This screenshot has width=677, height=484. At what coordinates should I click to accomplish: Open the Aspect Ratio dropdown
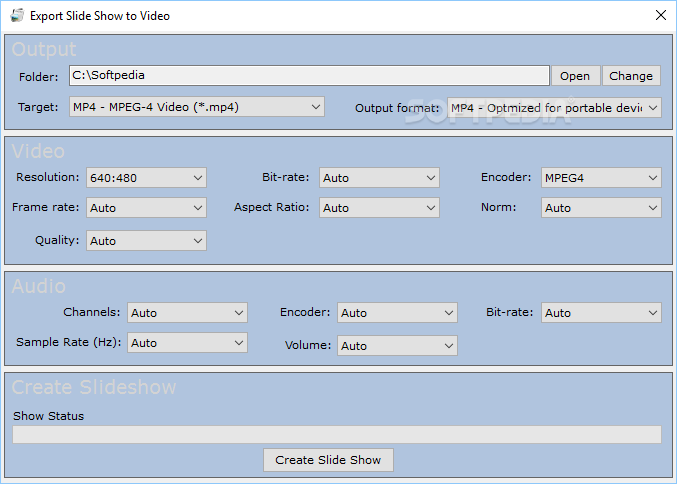pos(379,208)
